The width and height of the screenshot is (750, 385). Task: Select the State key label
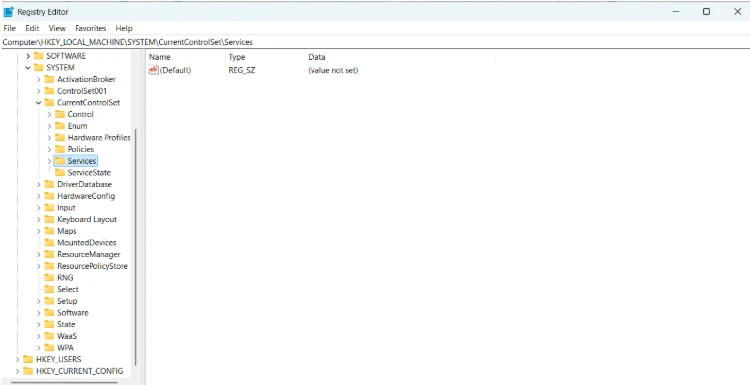pyautogui.click(x=66, y=324)
